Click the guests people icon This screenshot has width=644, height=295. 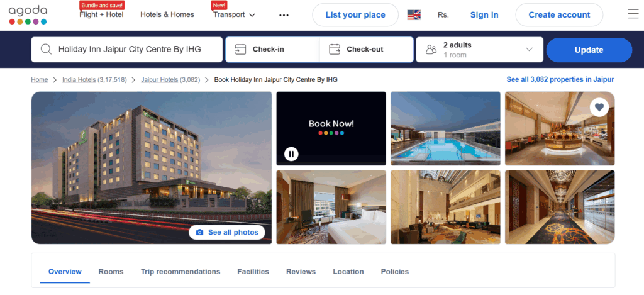point(431,50)
